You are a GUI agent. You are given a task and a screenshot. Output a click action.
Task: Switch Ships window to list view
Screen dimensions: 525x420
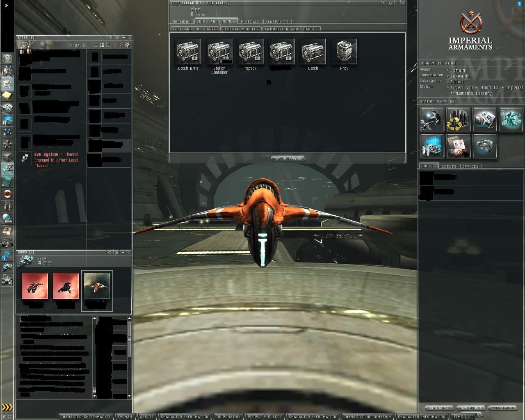pos(49,263)
